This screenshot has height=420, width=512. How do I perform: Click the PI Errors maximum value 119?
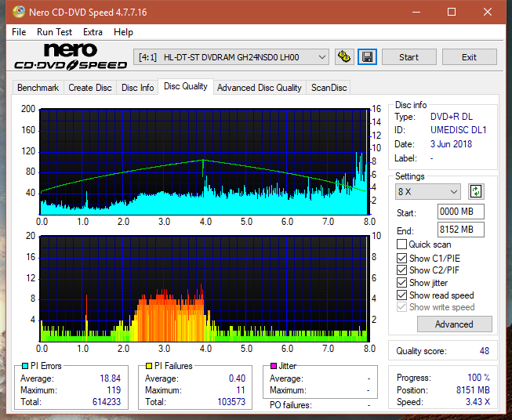[114, 389]
